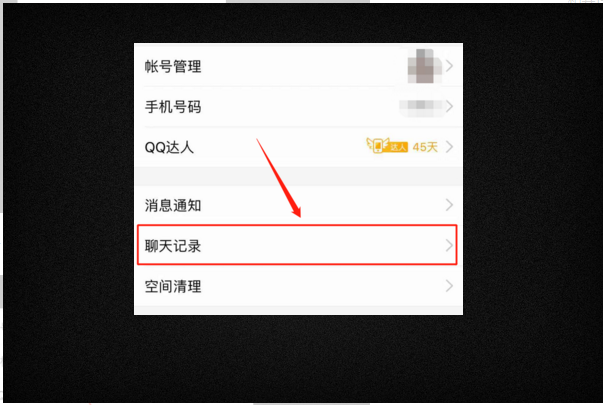The width and height of the screenshot is (603, 405).
Task: Click the gray strip below 空间清理
Action: pyautogui.click(x=298, y=311)
